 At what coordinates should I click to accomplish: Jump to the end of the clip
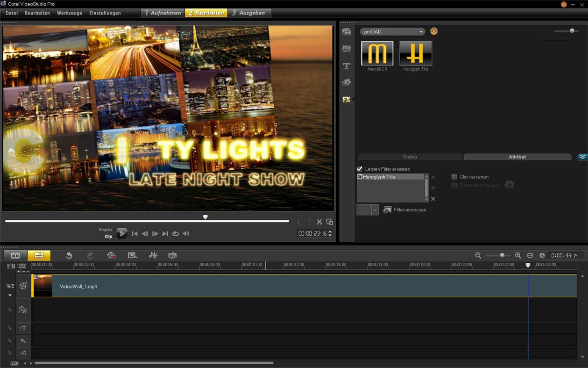(x=165, y=234)
